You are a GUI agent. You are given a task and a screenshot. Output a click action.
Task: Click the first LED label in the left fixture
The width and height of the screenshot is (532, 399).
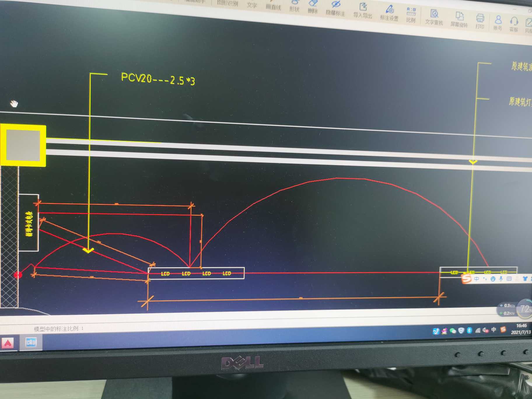[x=165, y=274]
